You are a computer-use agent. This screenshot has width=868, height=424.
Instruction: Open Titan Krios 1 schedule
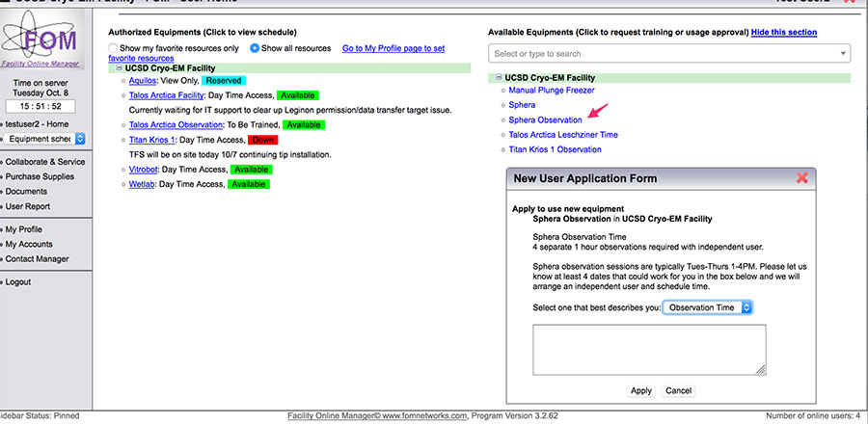tap(151, 140)
